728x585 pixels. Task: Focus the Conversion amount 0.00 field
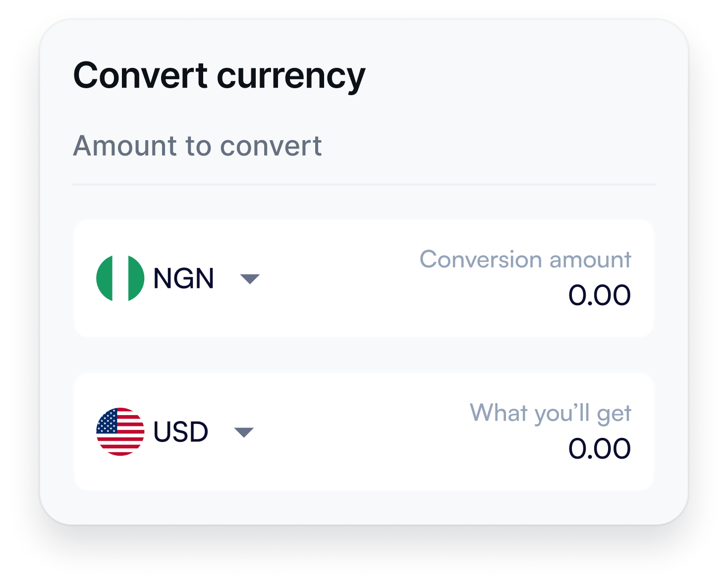click(599, 295)
